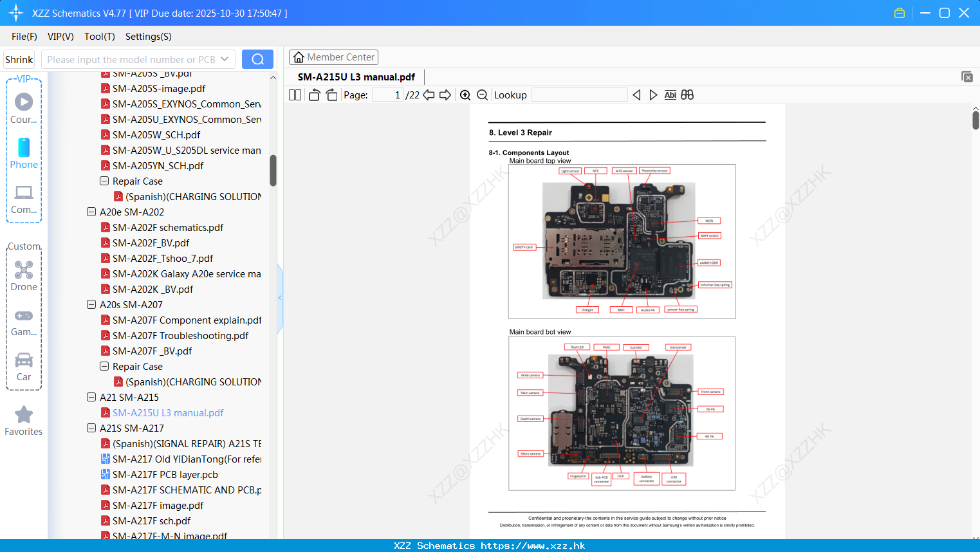Find next lookup result
The height and width of the screenshot is (552, 980).
(x=653, y=95)
